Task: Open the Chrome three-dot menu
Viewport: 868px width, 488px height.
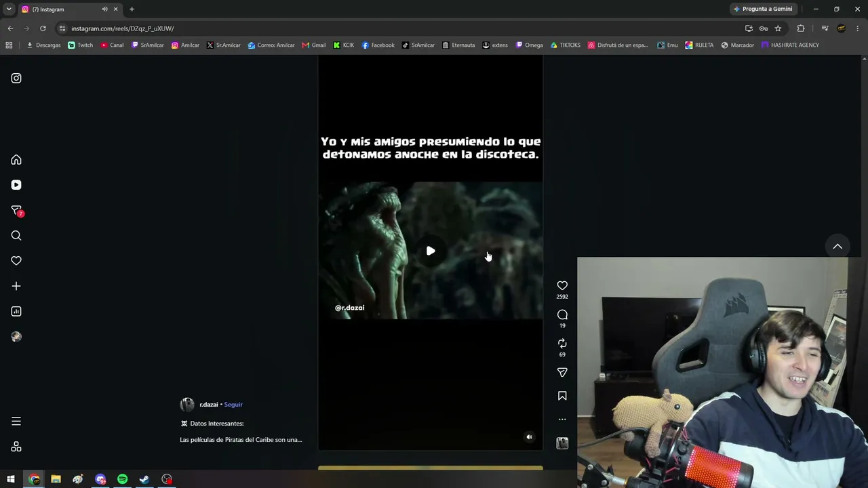Action: [858, 28]
